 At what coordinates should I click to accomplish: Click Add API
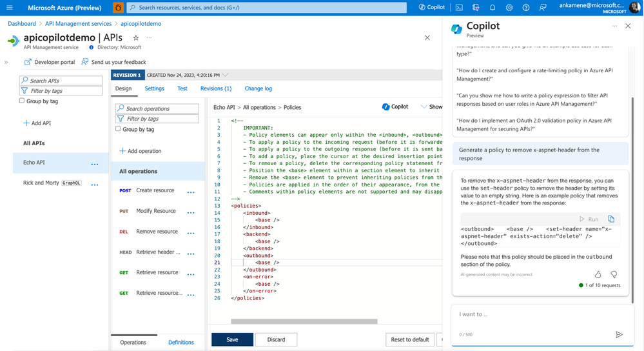point(37,123)
